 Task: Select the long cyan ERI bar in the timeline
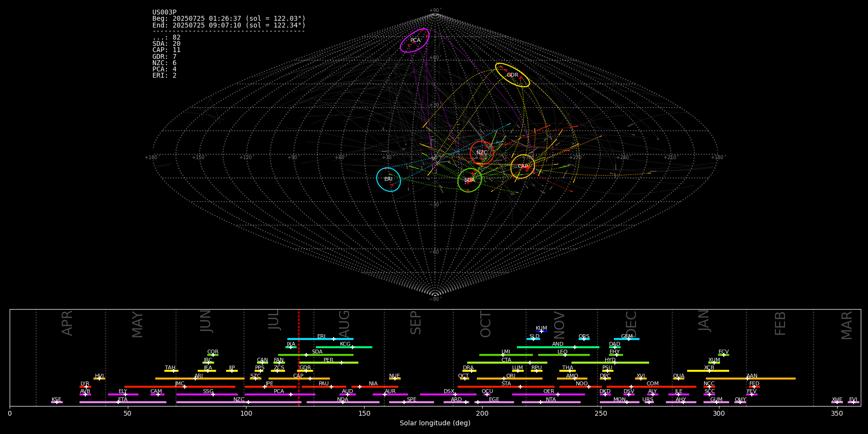coord(320,339)
